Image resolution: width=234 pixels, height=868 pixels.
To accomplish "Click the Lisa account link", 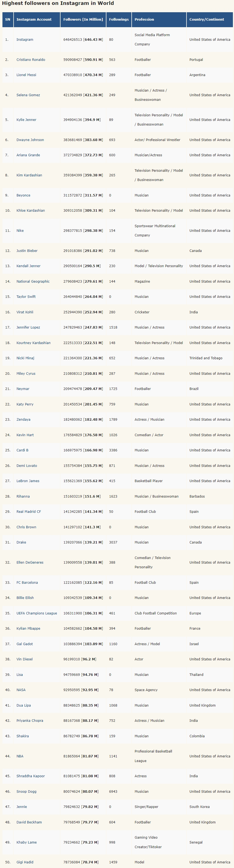I will (x=20, y=675).
